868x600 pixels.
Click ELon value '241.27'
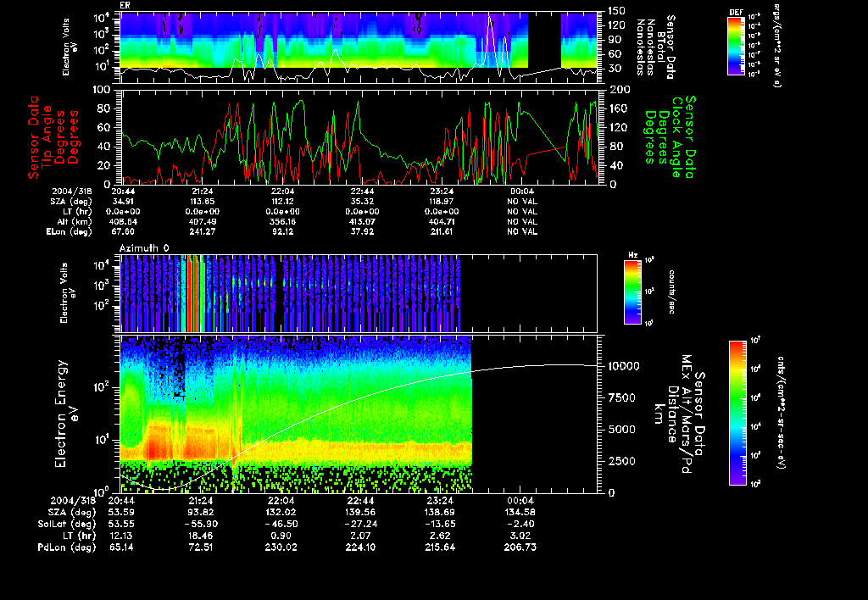(x=202, y=232)
